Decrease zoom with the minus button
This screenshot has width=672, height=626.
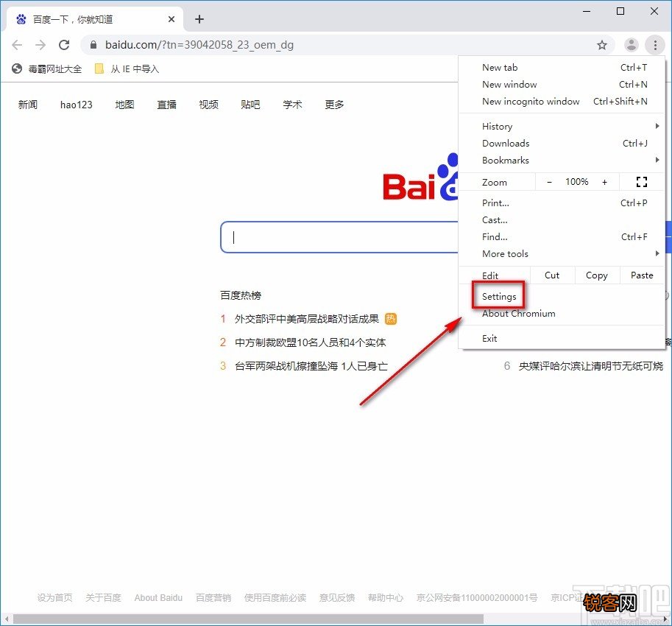tap(549, 182)
